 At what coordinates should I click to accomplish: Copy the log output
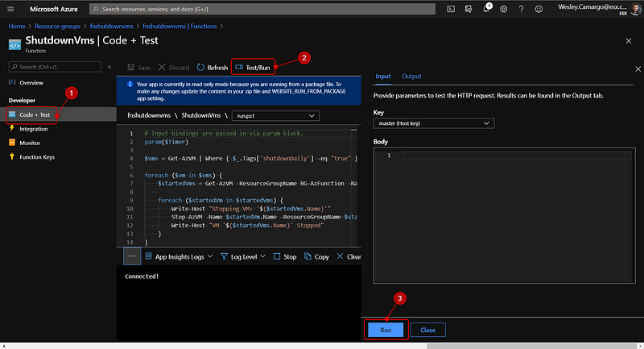click(316, 256)
